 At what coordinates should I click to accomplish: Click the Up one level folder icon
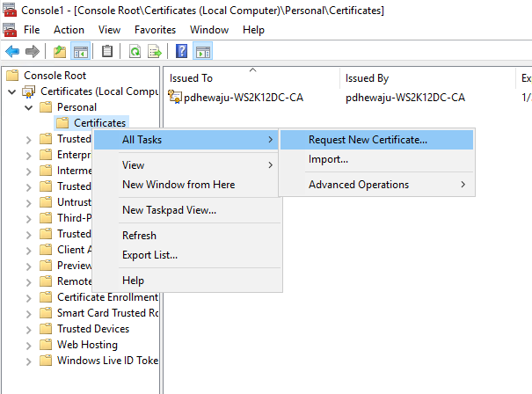coord(60,52)
